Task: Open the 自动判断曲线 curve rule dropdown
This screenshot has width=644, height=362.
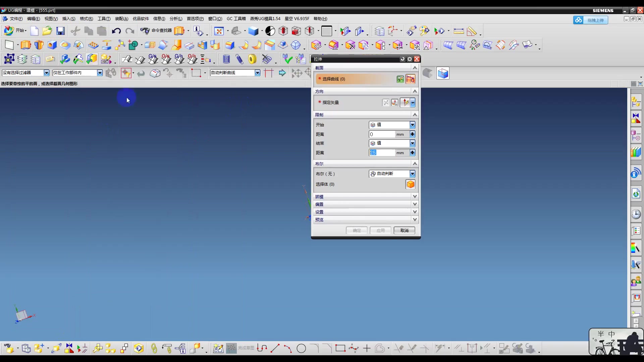Action: pos(257,73)
